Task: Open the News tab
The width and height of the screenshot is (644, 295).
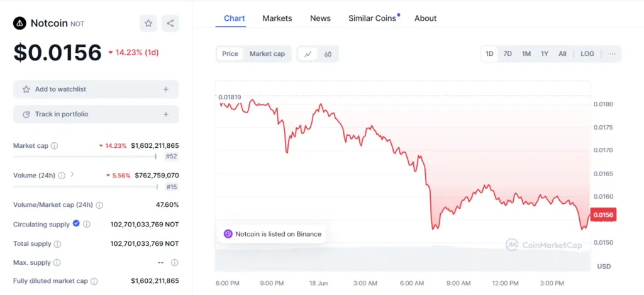Action: coord(320,18)
